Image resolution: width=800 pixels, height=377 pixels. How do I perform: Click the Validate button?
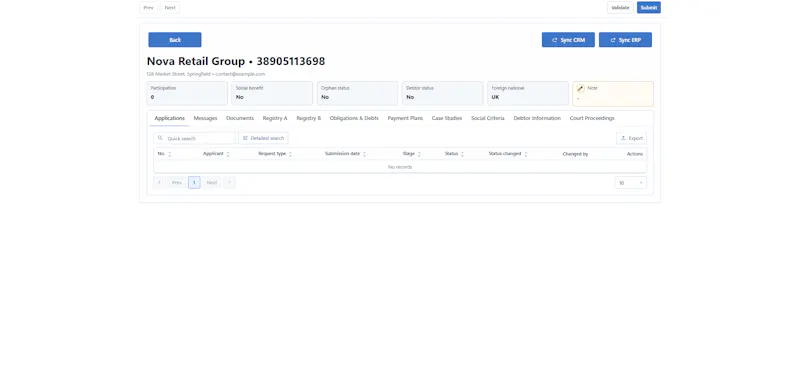pos(620,8)
